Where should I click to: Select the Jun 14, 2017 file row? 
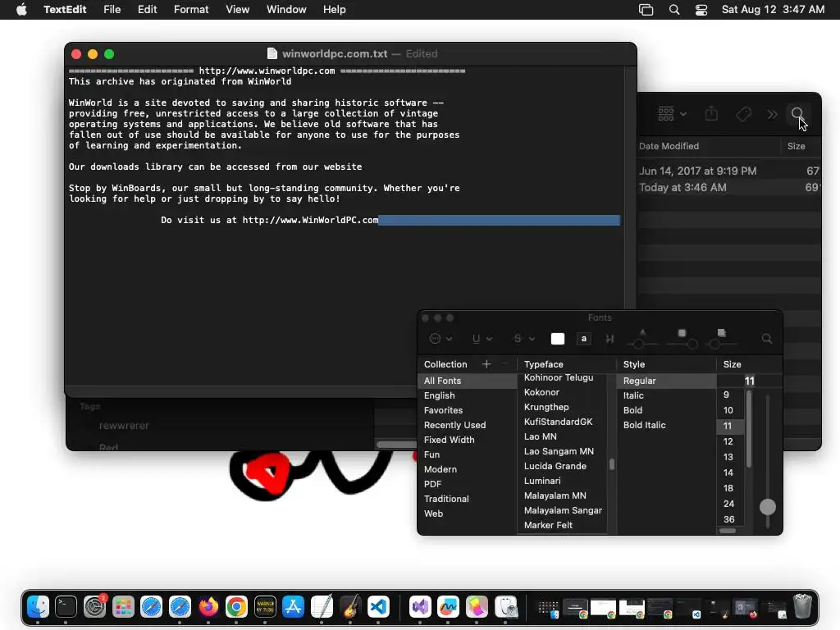(728, 171)
